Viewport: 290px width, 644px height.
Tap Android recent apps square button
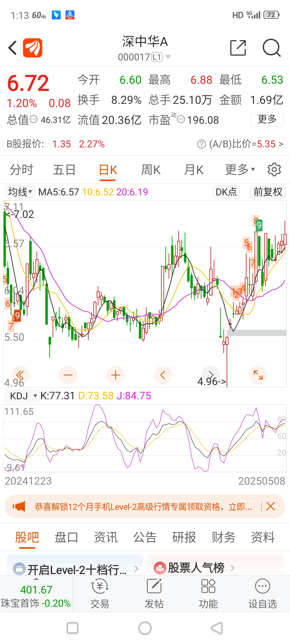pos(73,628)
